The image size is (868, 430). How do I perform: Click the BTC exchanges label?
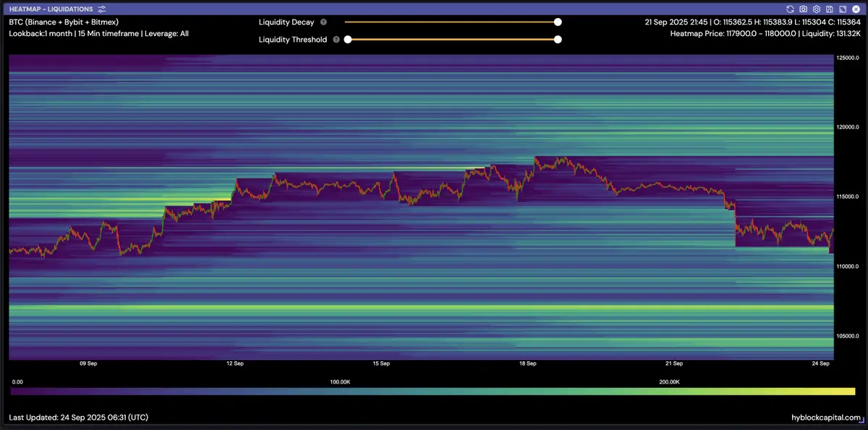[64, 22]
